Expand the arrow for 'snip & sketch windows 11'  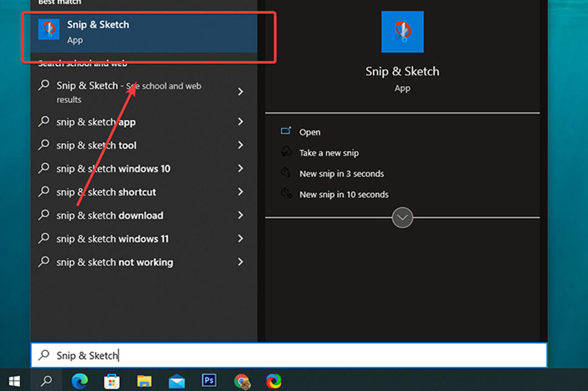click(241, 239)
